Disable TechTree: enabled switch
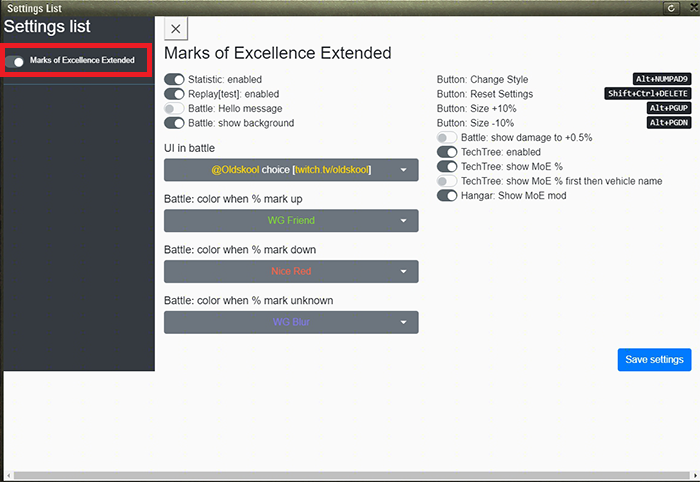This screenshot has width=700, height=482. coord(447,152)
